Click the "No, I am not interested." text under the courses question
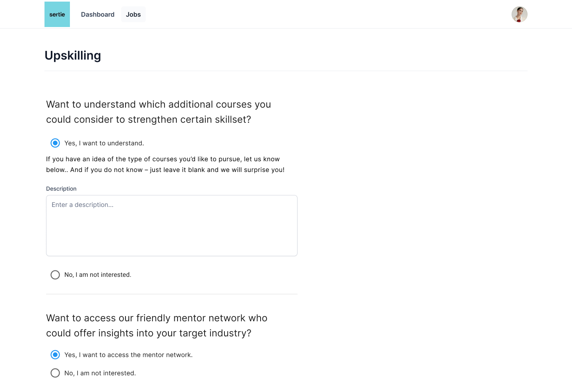The image size is (572, 392). pyautogui.click(x=98, y=275)
